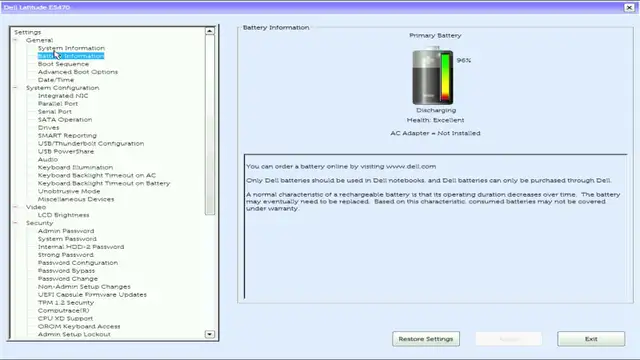Select USB PowerShare entry
The image size is (640, 360).
[x=66, y=151]
